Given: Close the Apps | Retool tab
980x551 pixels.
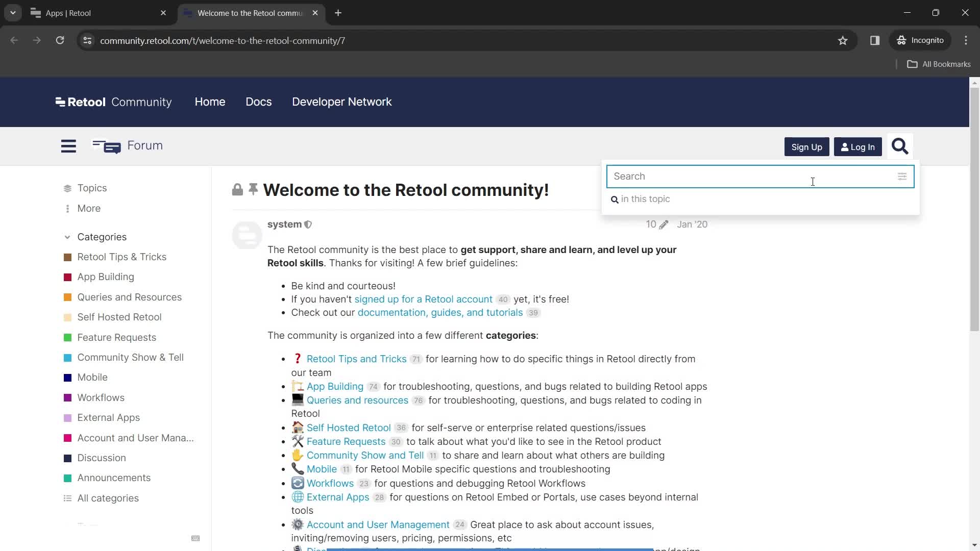Looking at the screenshot, I should pos(163,13).
